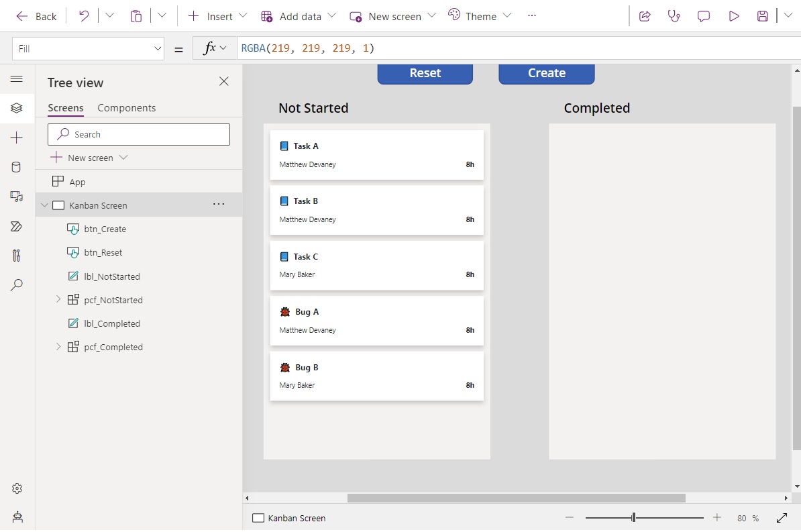The height and width of the screenshot is (532, 801).
Task: Preview the app with the play icon
Action: click(x=733, y=15)
